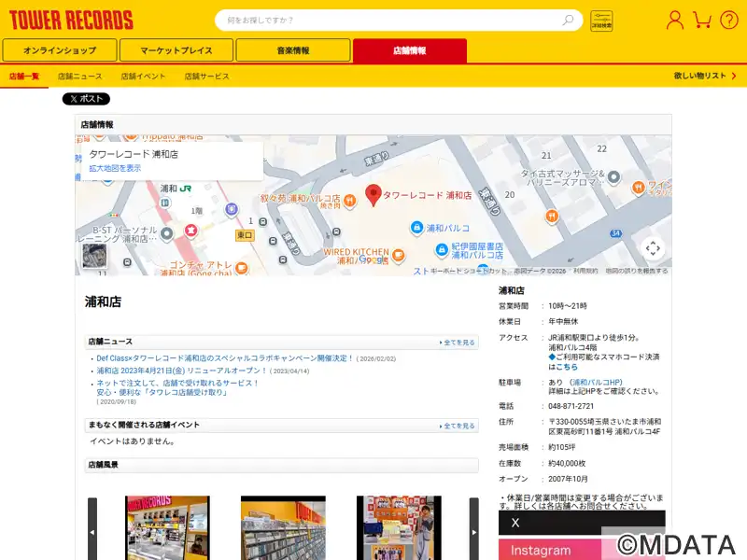Click the 浦和パルコ shopping marker
This screenshot has height=560, width=747.
coord(416,228)
